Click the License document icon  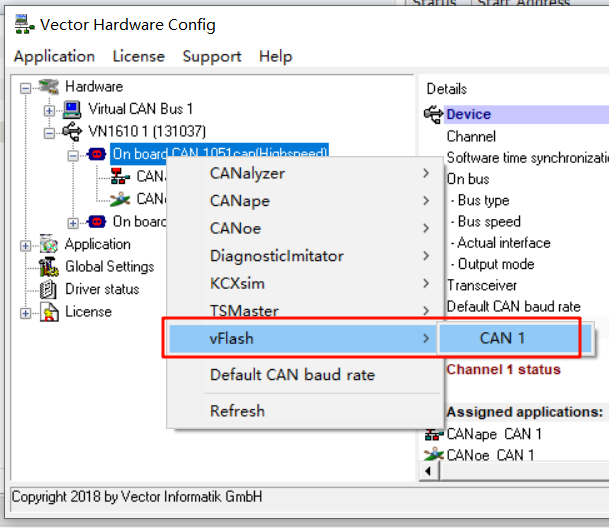[x=49, y=312]
